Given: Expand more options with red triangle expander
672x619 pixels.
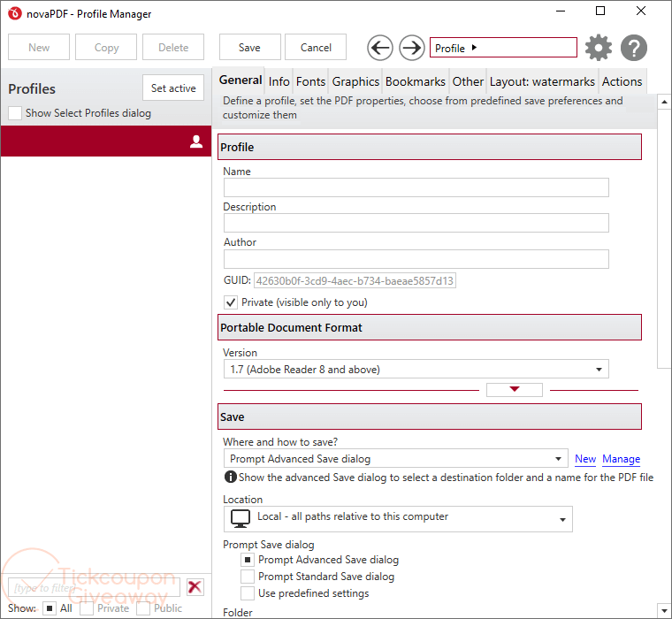Looking at the screenshot, I should point(515,390).
